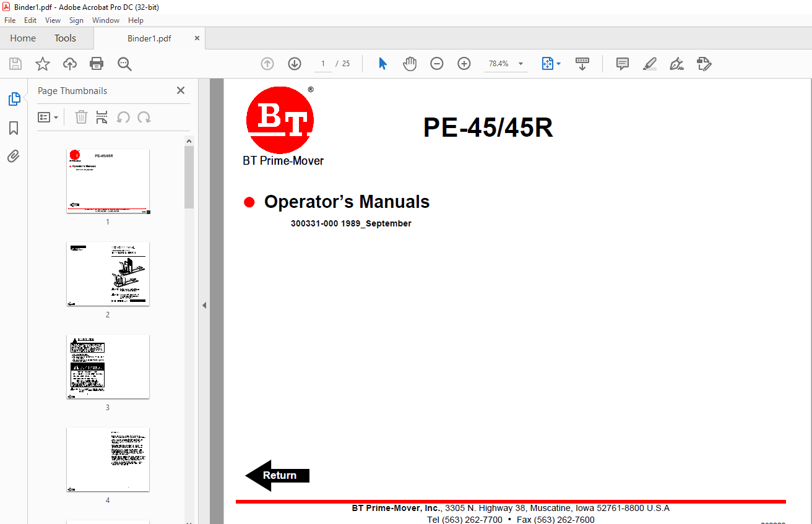Image resolution: width=812 pixels, height=524 pixels.
Task: Switch to the Home tab
Action: (x=23, y=38)
